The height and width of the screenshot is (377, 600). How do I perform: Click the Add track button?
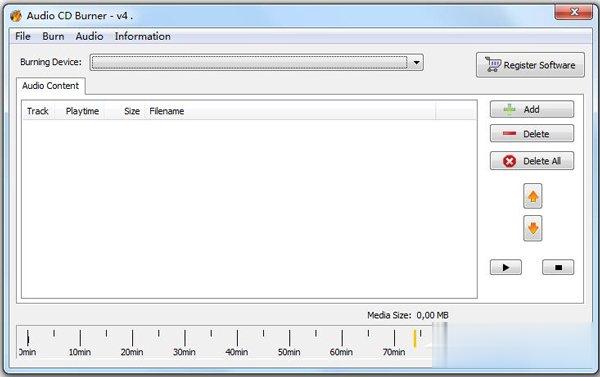[532, 109]
